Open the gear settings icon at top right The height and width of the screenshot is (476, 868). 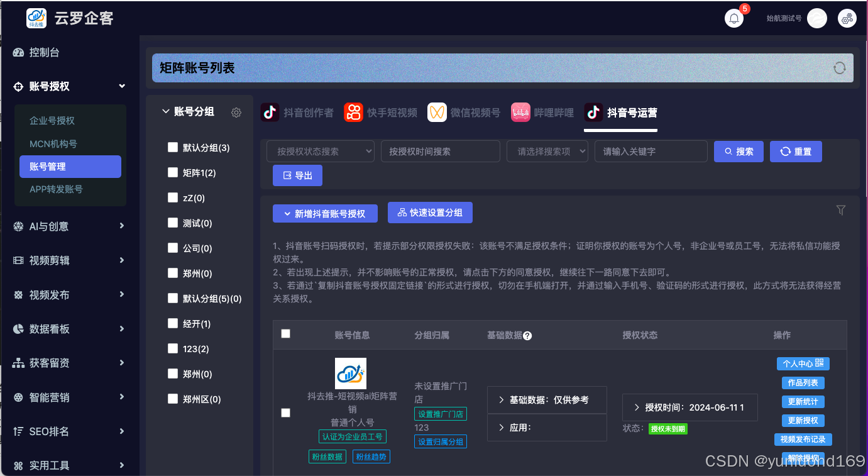click(x=847, y=18)
